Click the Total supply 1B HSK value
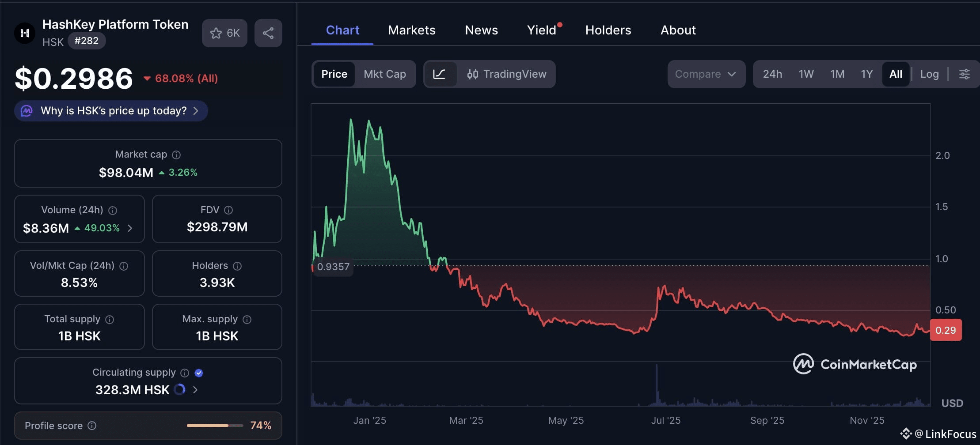Image resolution: width=980 pixels, height=445 pixels. (79, 336)
